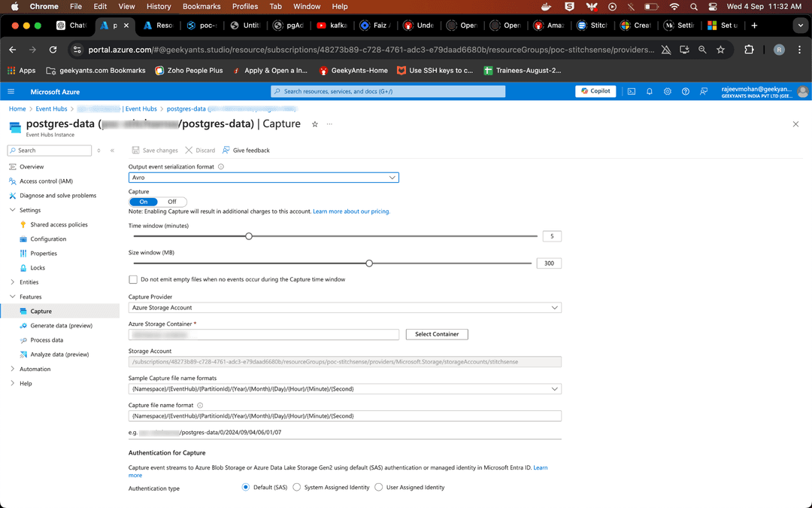Viewport: 812px width, 508px height.
Task: Open the Chrome History menu
Action: (x=158, y=6)
